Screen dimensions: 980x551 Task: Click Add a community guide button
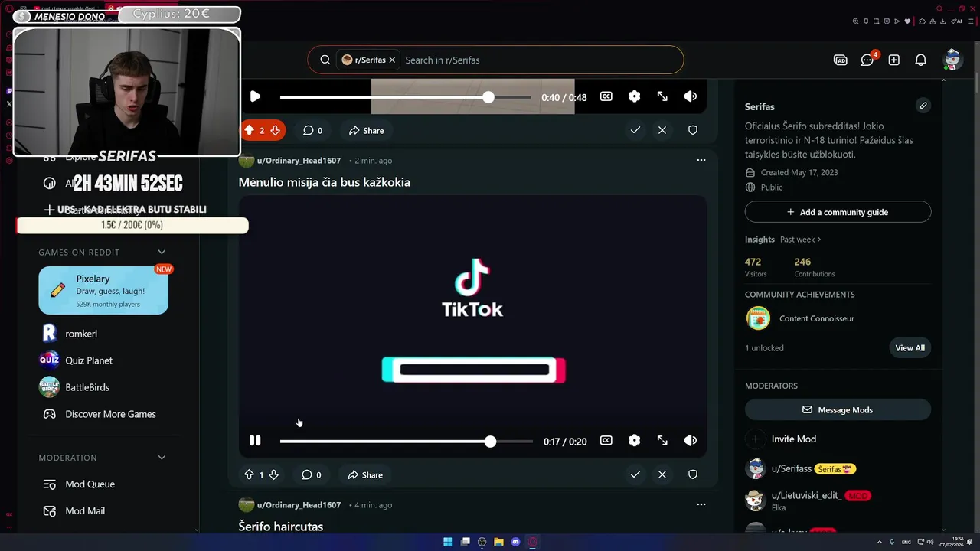(x=838, y=212)
